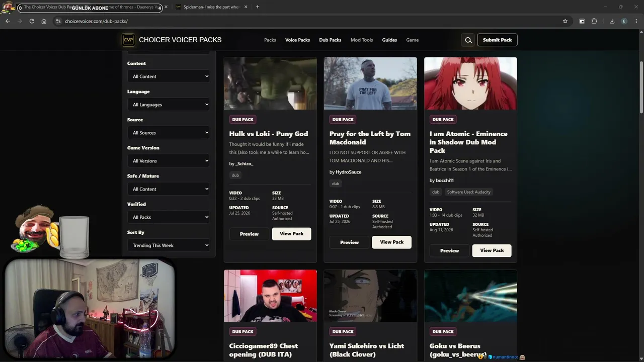
Task: Click the Black Clover pack thumbnail
Action: pyautogui.click(x=370, y=296)
